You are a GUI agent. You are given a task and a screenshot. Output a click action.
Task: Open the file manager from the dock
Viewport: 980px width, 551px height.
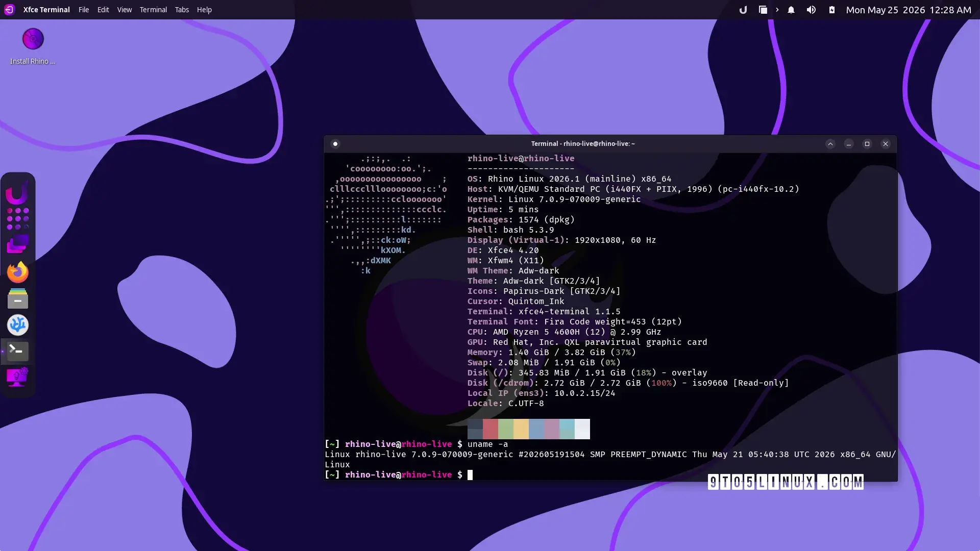coord(17,298)
